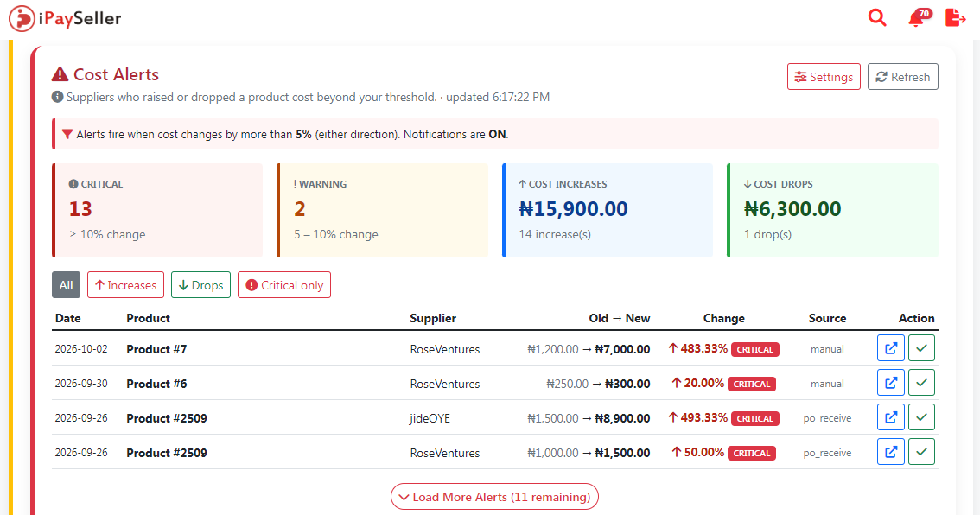Filter alerts by Drops

(200, 285)
